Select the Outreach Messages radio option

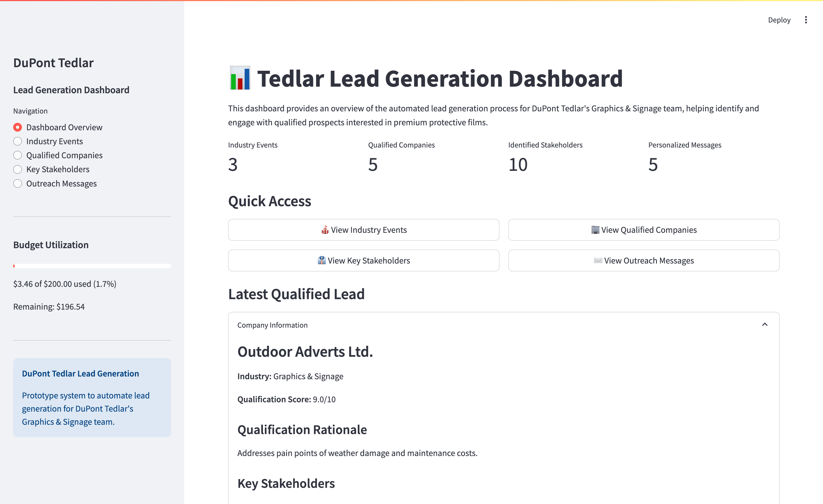point(17,183)
